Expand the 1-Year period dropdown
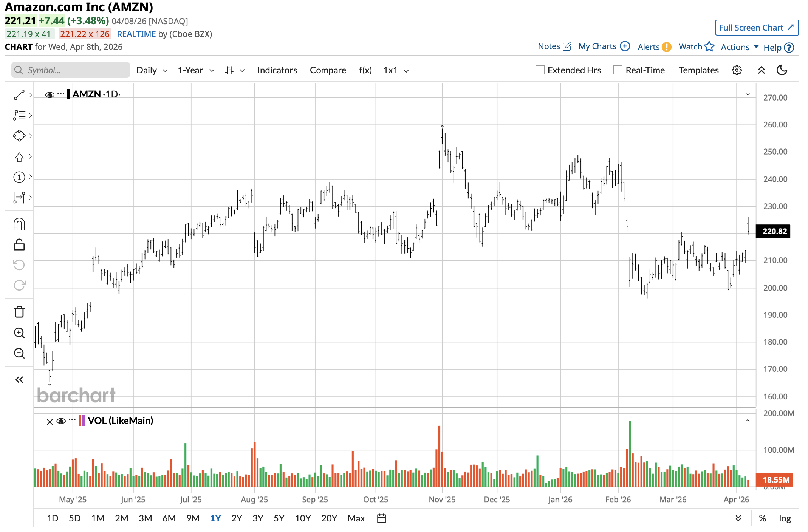The width and height of the screenshot is (808, 532). (x=196, y=70)
